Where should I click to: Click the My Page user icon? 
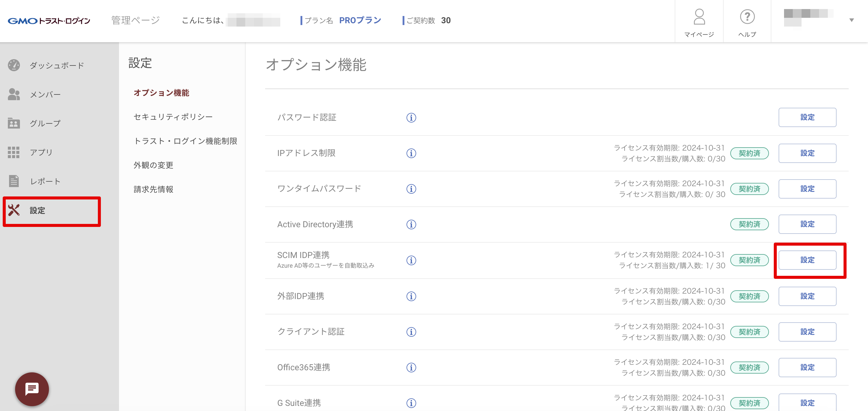699,17
